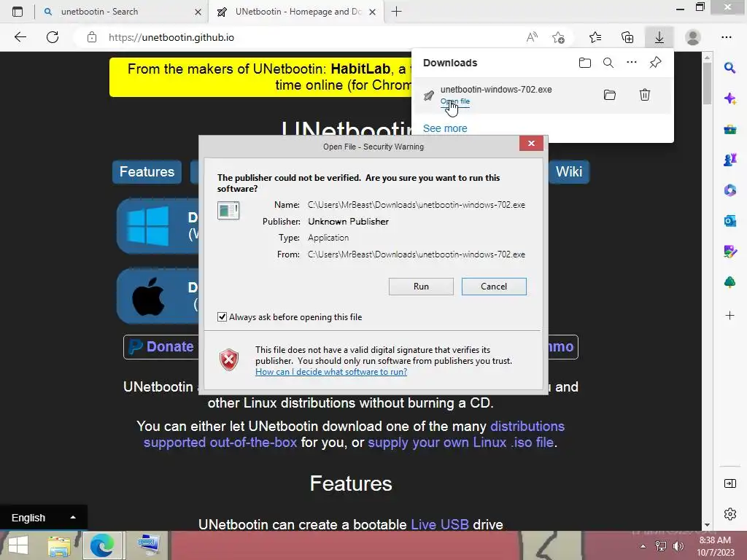Select the UNetbootin Homepage tab
747x560 pixels.
[x=295, y=12]
